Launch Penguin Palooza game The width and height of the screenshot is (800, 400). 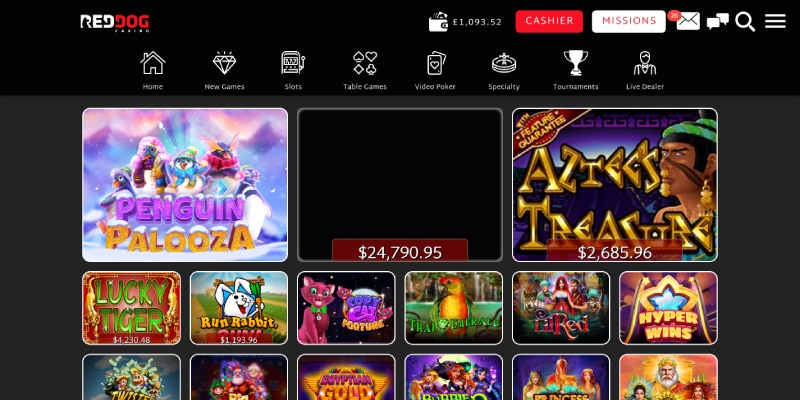185,185
